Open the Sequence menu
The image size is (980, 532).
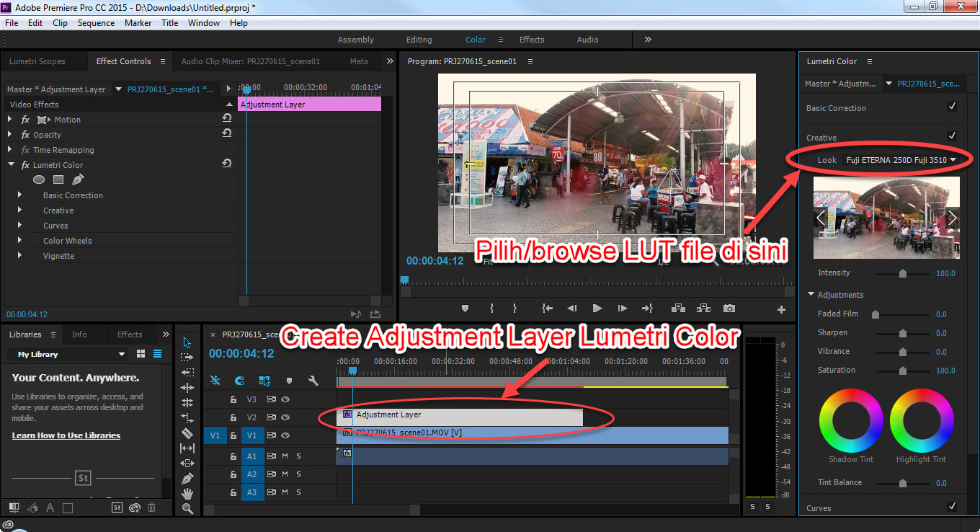pos(96,23)
